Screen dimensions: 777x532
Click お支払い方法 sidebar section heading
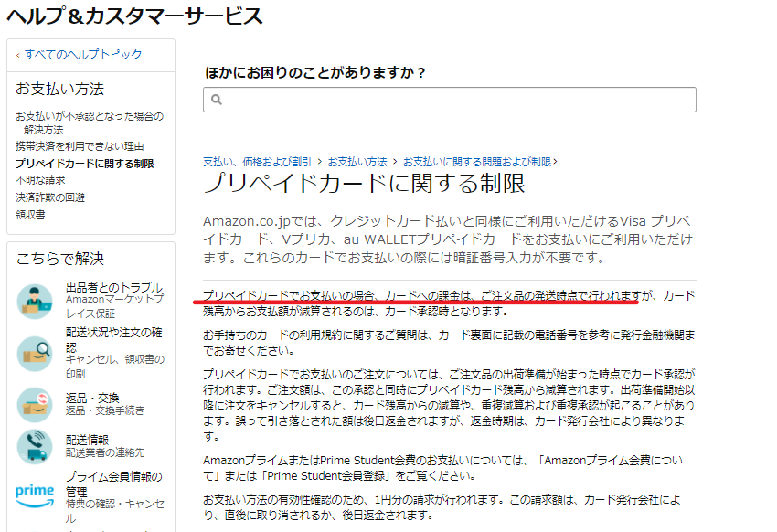point(60,90)
